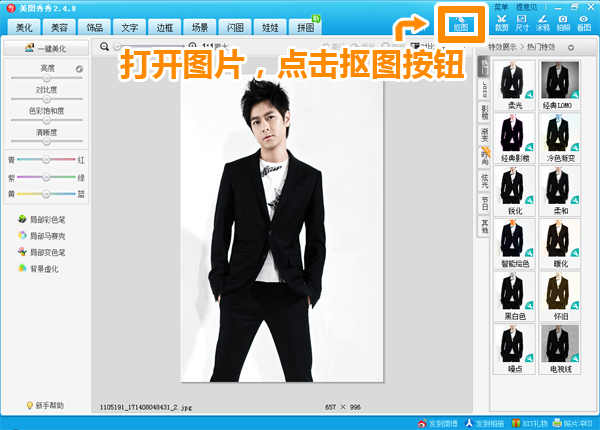Switch to the 拼图 collage tab
The image size is (600, 430).
point(306,28)
